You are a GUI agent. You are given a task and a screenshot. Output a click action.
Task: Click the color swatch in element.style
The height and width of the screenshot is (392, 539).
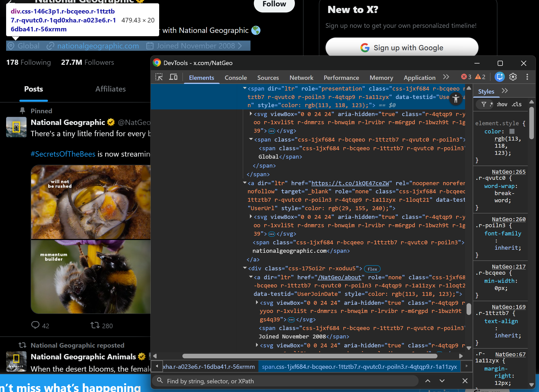coord(512,131)
